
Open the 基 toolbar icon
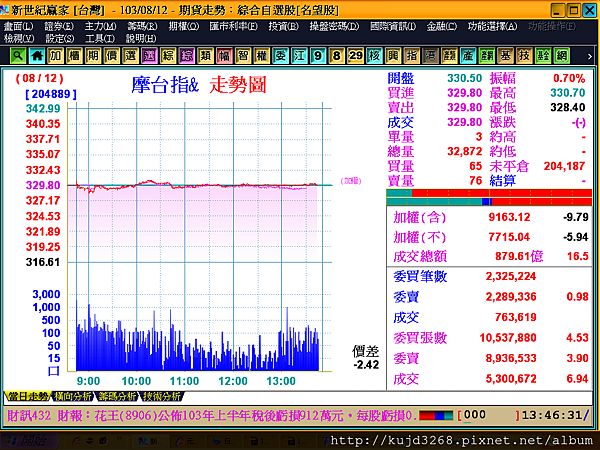pos(505,56)
